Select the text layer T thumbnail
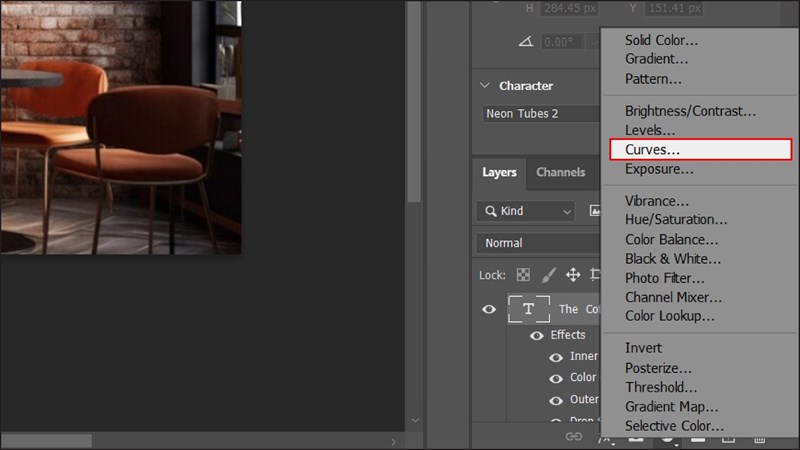 (x=529, y=309)
